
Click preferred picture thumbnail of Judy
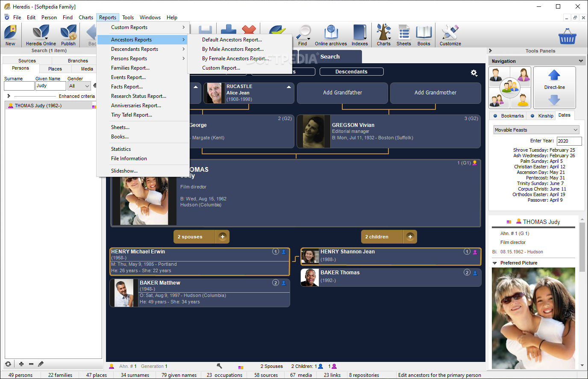533,318
